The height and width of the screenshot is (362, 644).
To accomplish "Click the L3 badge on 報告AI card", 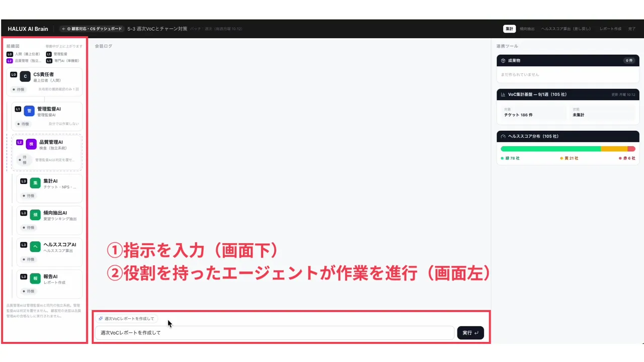I will [23, 277].
